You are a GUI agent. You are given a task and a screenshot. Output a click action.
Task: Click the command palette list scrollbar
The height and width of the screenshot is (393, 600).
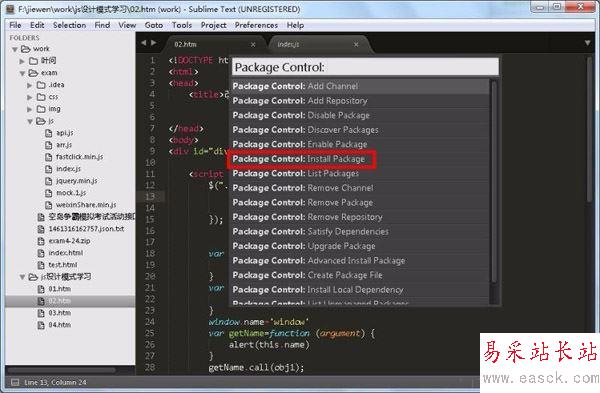494,182
